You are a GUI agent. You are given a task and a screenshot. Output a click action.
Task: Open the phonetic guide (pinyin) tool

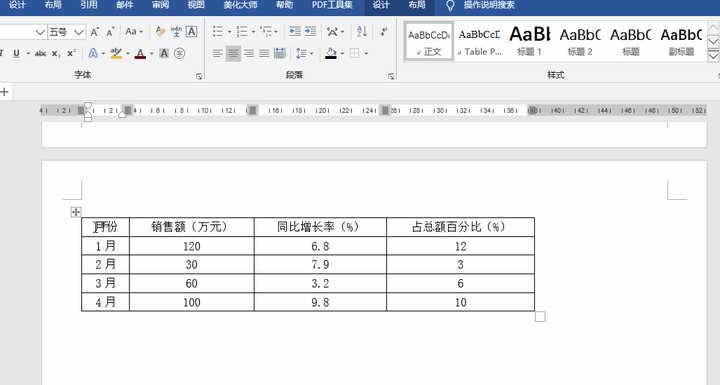(176, 32)
